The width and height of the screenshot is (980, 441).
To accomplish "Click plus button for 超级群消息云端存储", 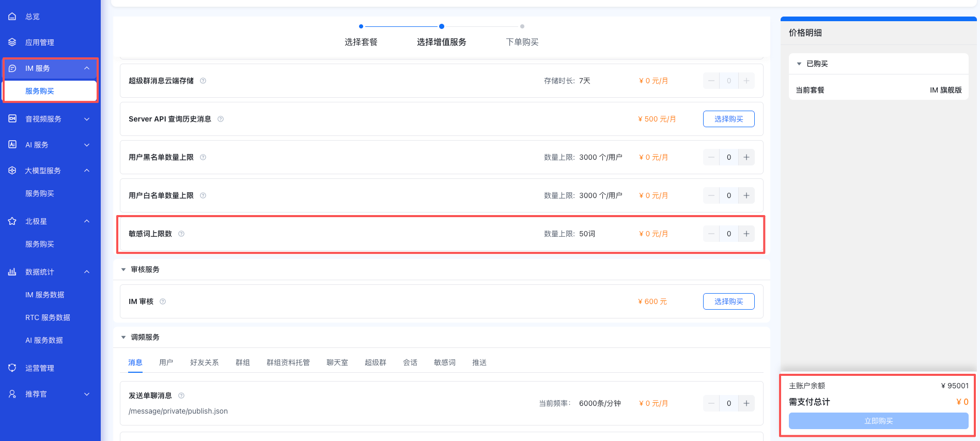I will point(746,81).
